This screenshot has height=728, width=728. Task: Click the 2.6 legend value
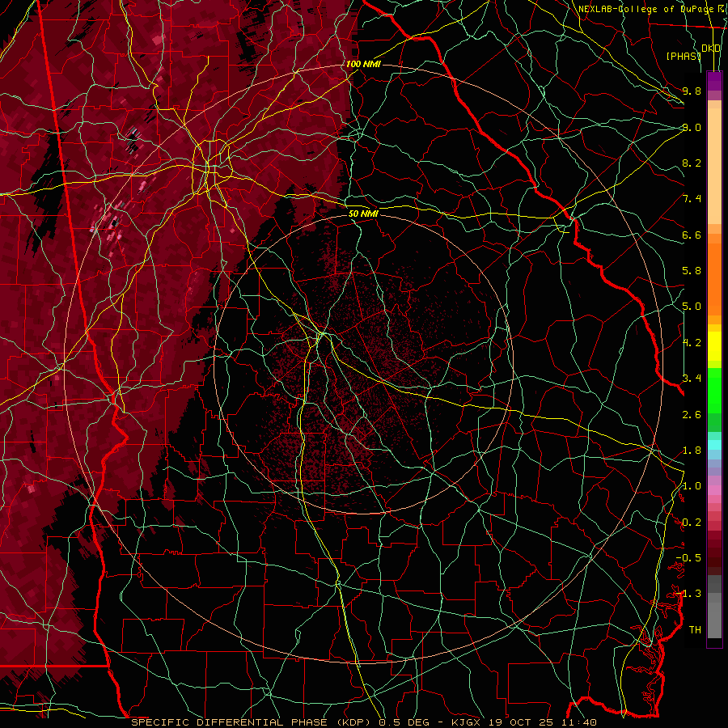click(x=692, y=415)
